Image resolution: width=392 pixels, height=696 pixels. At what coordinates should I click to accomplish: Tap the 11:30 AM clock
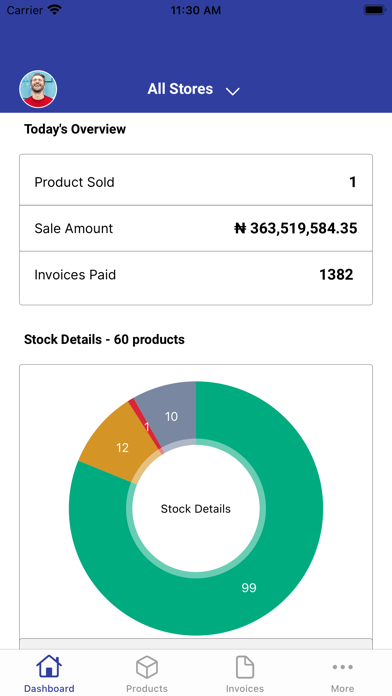(196, 10)
